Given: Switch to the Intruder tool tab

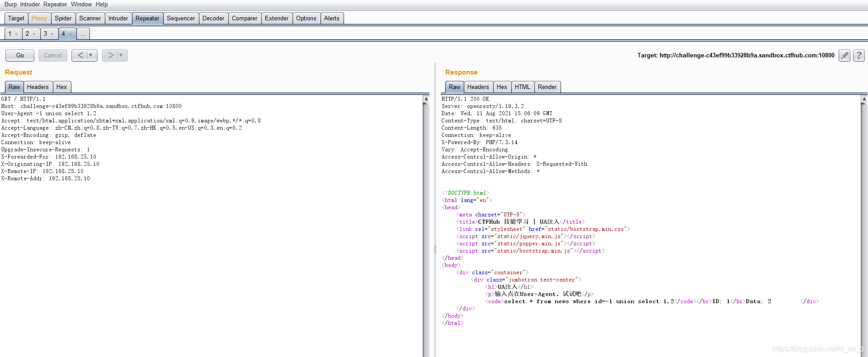Looking at the screenshot, I should tap(118, 19).
